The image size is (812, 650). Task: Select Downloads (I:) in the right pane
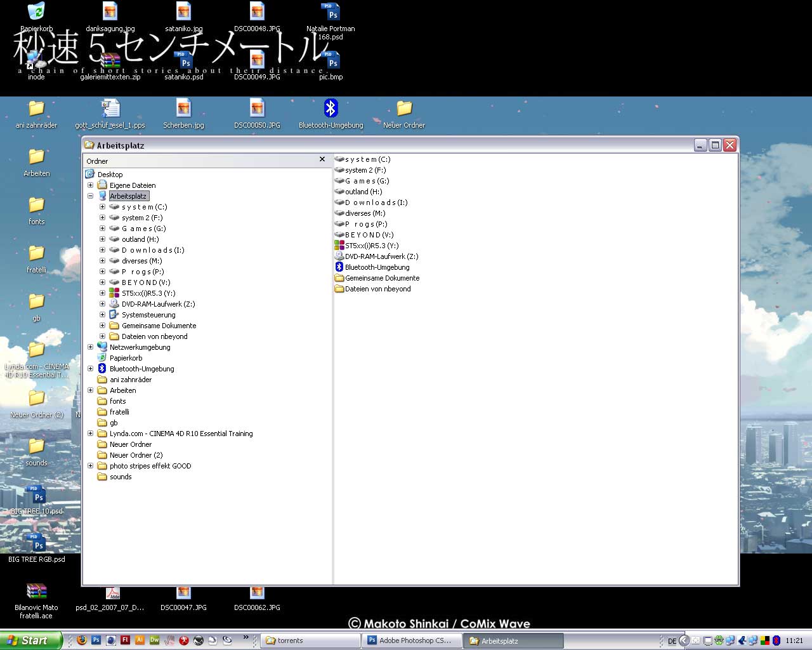point(371,202)
